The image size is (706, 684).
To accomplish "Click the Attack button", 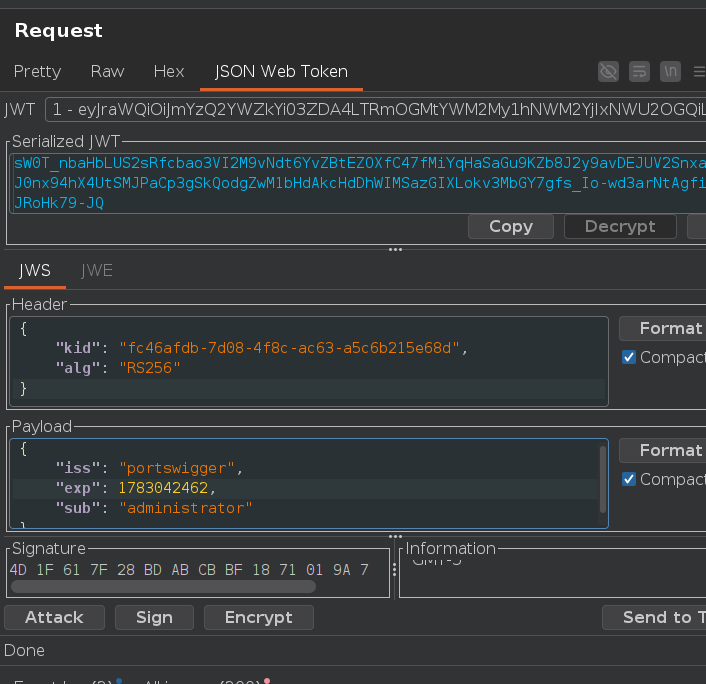I will point(54,617).
